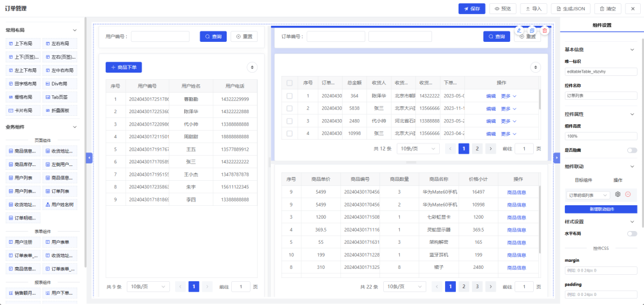
Task: Pick the 订单列表 page component
Action: (x=59, y=191)
